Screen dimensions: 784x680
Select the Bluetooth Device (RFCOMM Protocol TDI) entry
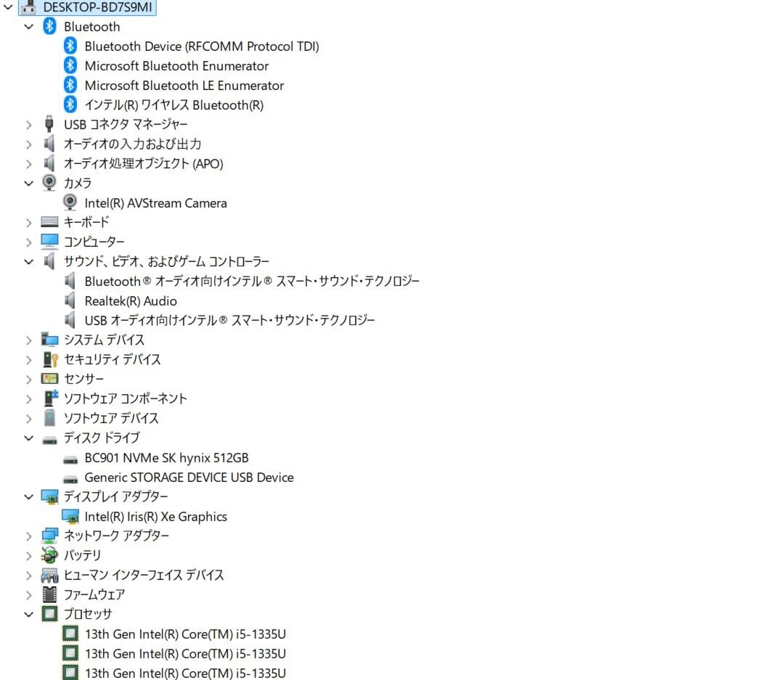pyautogui.click(x=202, y=46)
